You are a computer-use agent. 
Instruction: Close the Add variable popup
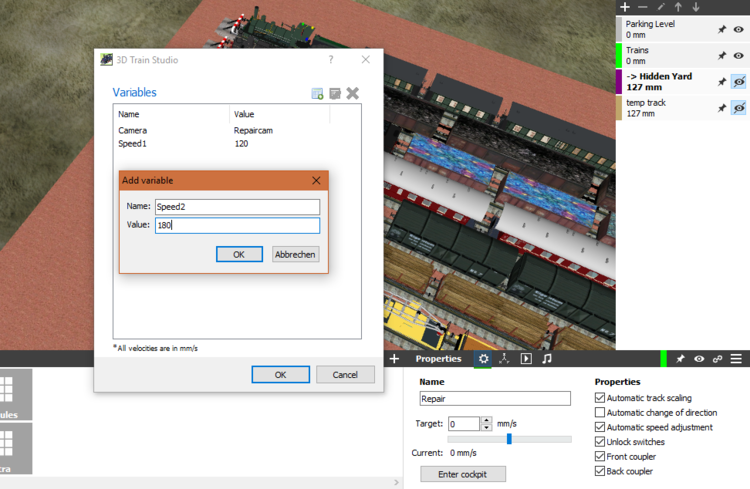click(316, 180)
